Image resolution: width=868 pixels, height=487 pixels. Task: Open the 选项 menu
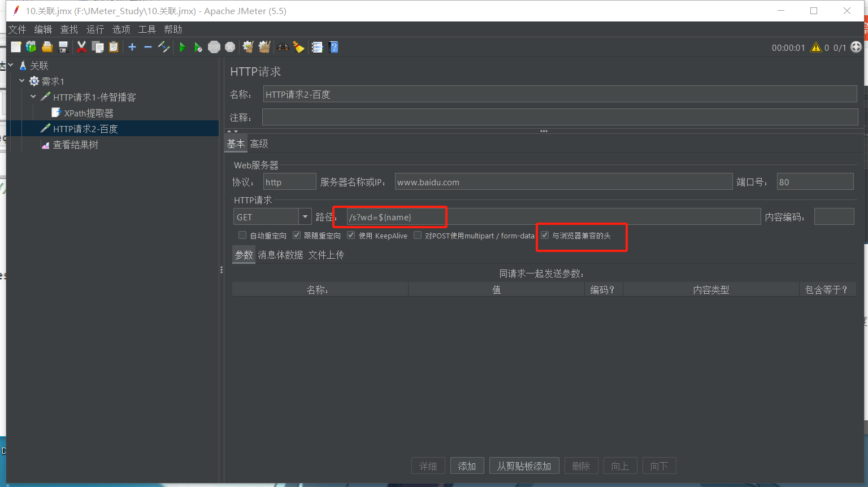[121, 29]
